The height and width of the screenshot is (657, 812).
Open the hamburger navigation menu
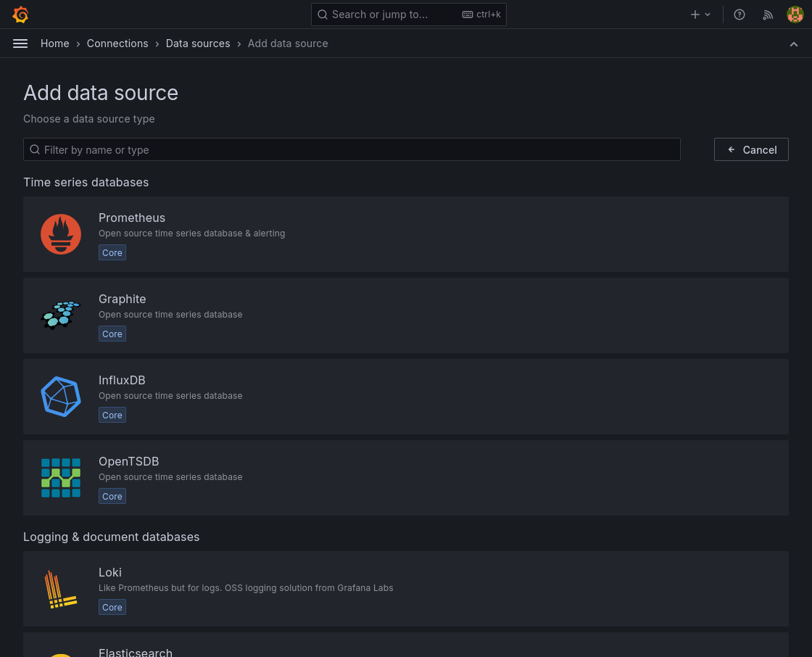[20, 44]
